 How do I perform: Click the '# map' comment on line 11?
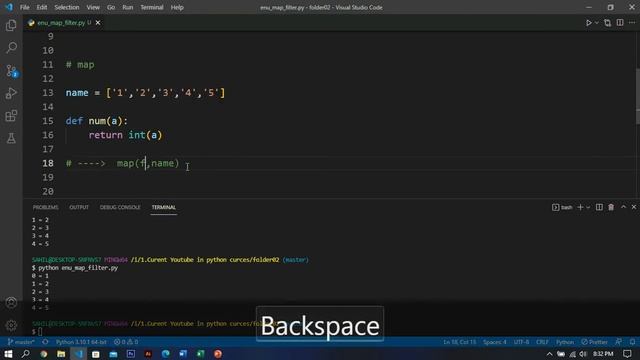(x=80, y=64)
